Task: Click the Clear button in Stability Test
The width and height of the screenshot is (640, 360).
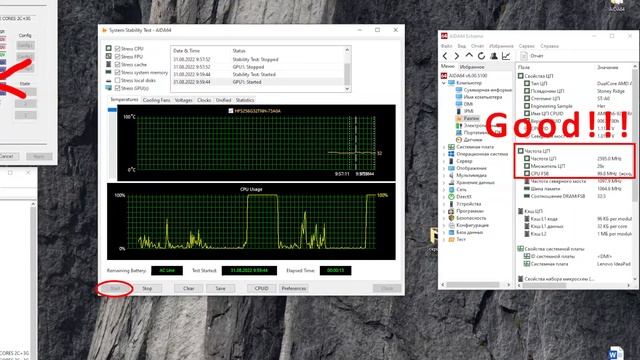Action: (189, 288)
